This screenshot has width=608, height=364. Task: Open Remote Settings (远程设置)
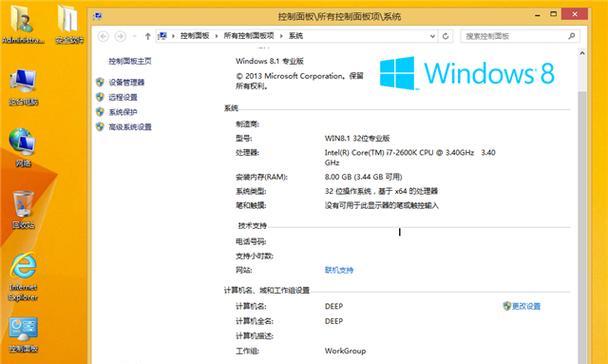[x=123, y=97]
